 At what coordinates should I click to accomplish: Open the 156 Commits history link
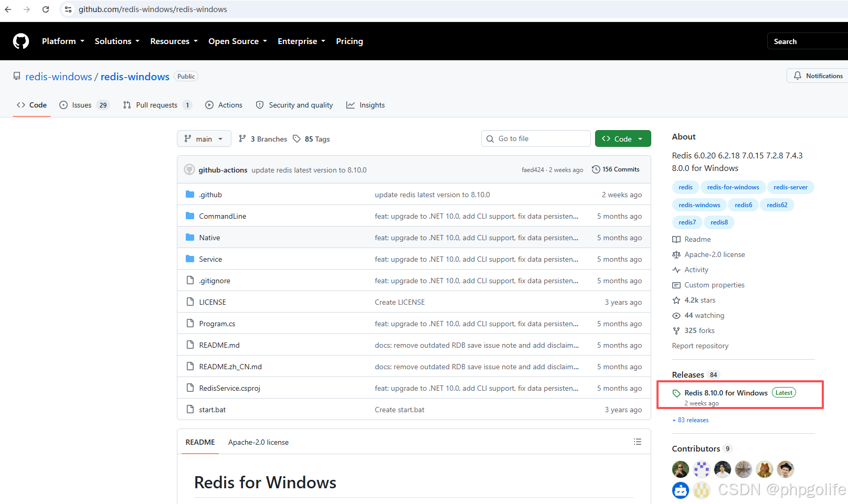point(616,169)
